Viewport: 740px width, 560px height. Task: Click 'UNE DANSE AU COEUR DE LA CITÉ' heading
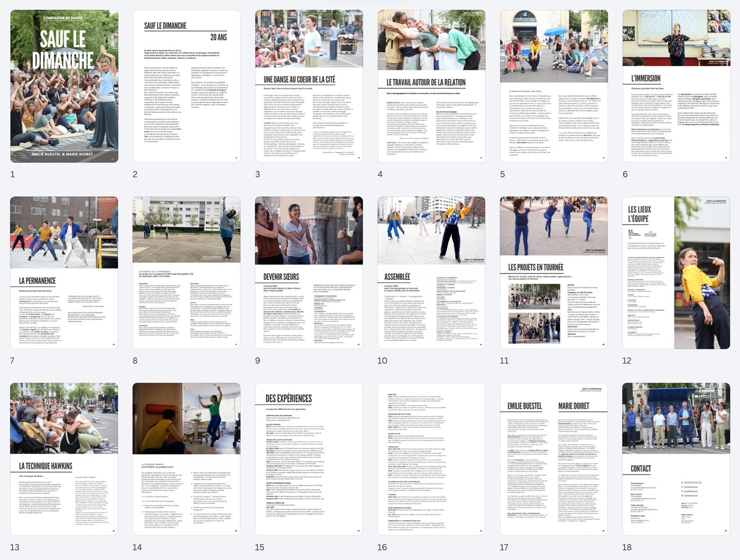click(x=299, y=79)
